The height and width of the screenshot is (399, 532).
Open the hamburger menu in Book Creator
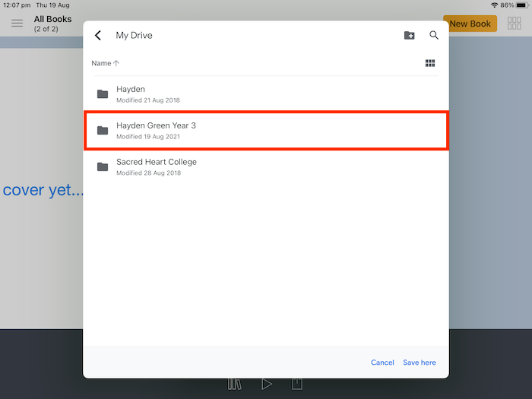(x=17, y=24)
